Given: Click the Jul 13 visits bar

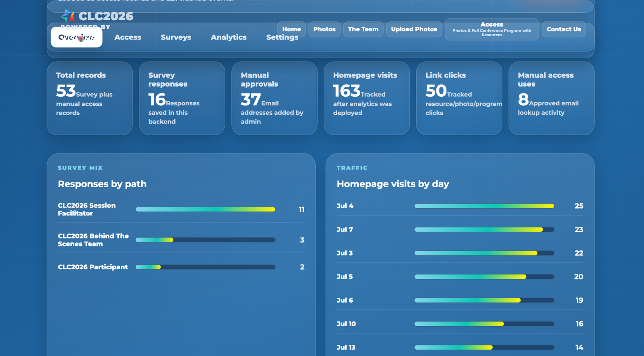Looking at the screenshot, I should (484, 347).
